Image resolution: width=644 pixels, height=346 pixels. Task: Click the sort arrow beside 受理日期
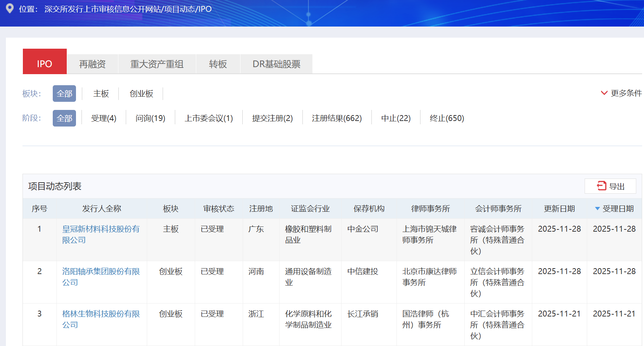coord(597,209)
